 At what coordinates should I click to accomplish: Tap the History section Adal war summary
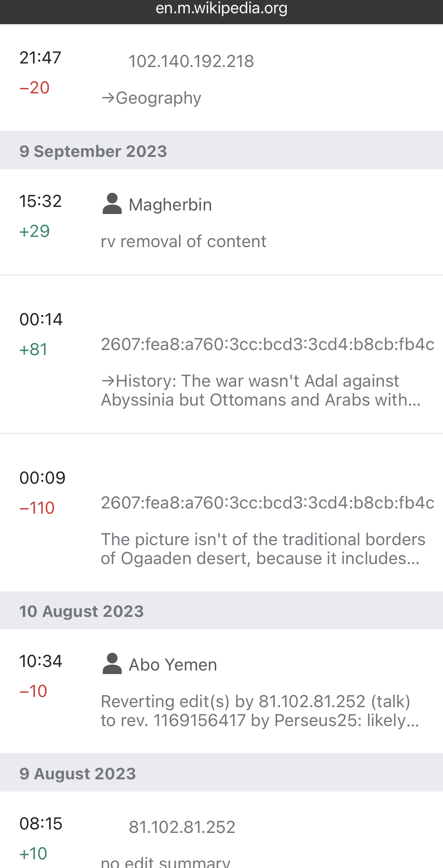[261, 390]
